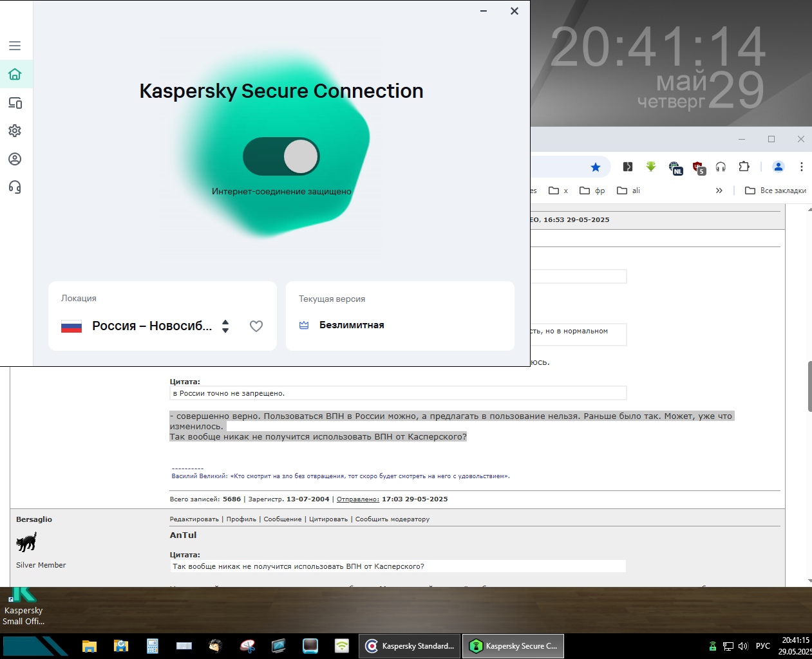Open the devices section in Kaspersky sidebar
The height and width of the screenshot is (659, 812).
tap(15, 103)
